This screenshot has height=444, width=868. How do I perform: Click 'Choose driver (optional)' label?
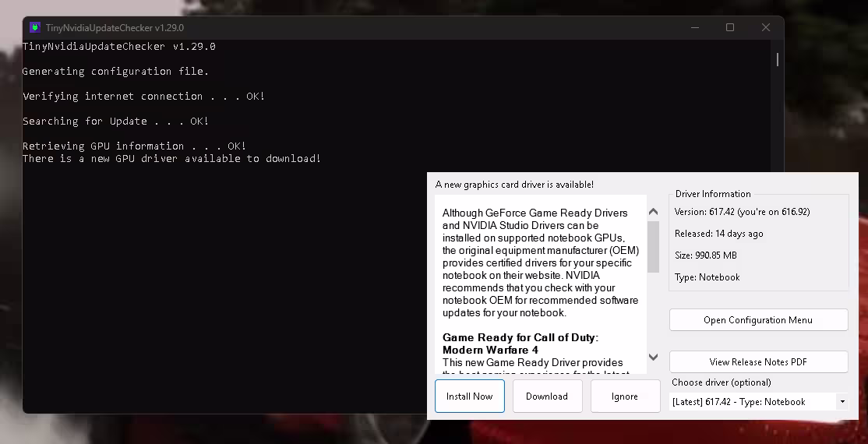[x=722, y=382]
